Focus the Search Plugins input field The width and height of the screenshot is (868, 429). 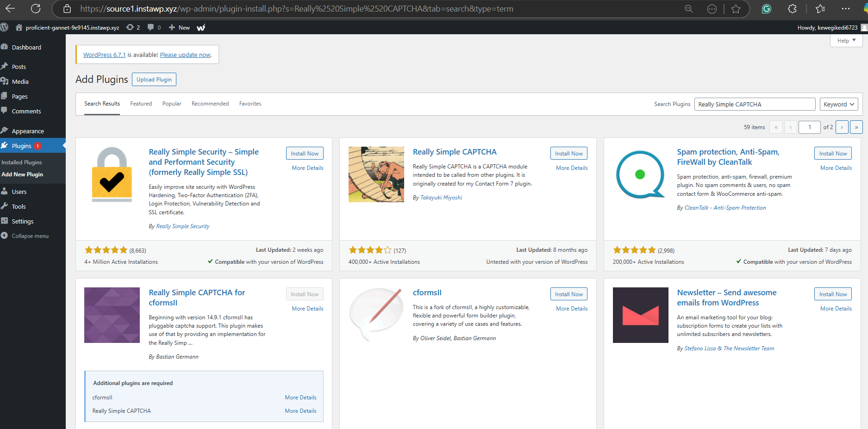point(755,104)
